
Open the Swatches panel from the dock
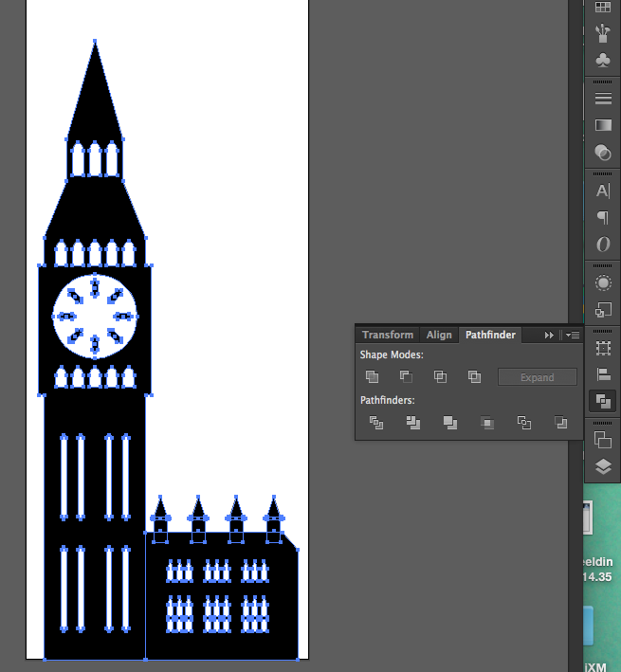click(x=603, y=7)
